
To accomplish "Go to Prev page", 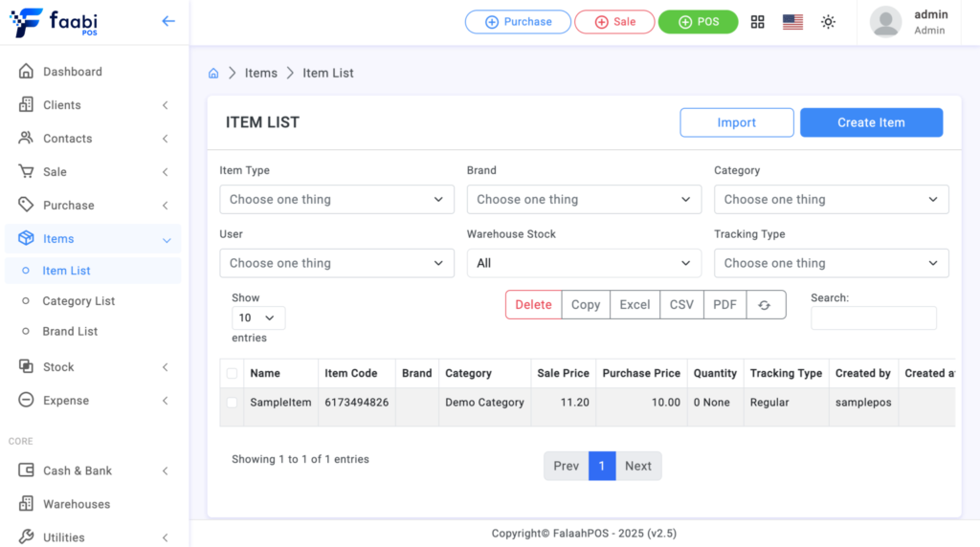I will coord(567,466).
